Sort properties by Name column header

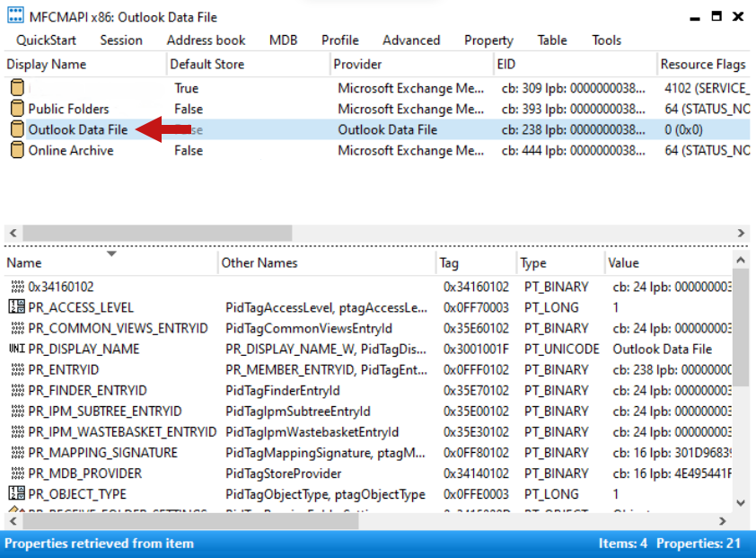click(x=111, y=262)
